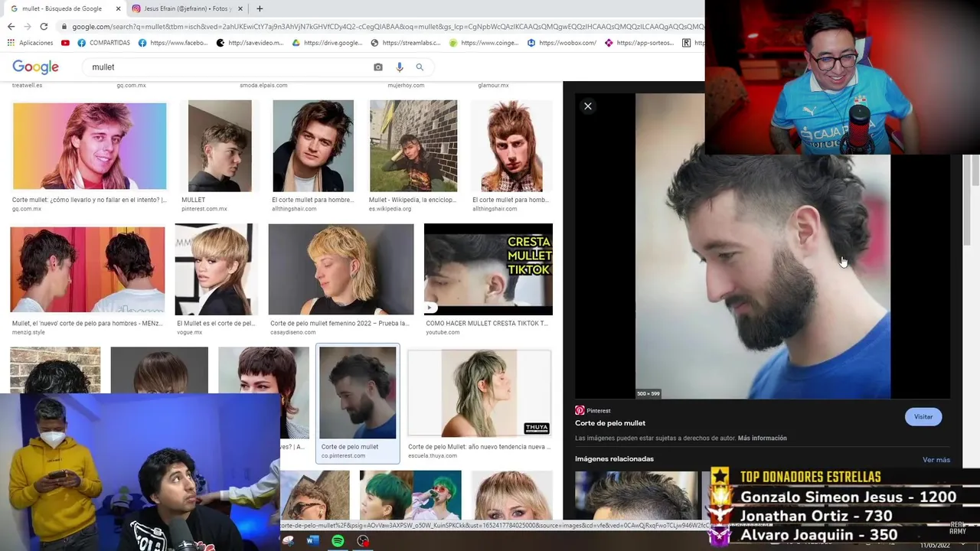Image resolution: width=980 pixels, height=551 pixels.
Task: Open the https://www.facebo... bookmark
Action: pos(174,43)
